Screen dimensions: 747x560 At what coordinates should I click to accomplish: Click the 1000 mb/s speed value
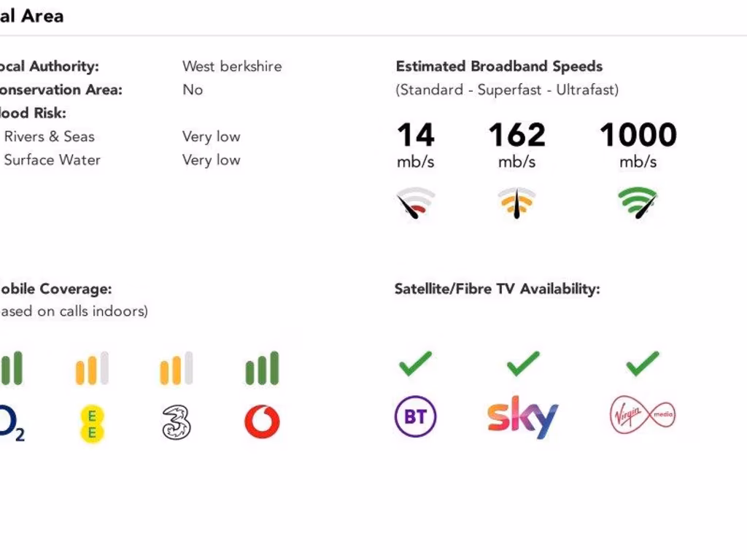pos(638,136)
